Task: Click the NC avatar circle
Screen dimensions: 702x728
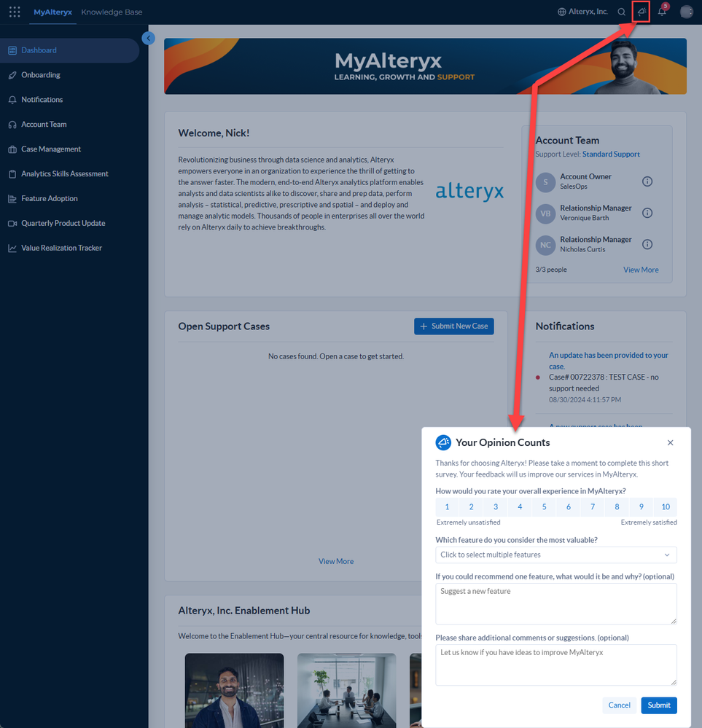Action: [x=545, y=245]
